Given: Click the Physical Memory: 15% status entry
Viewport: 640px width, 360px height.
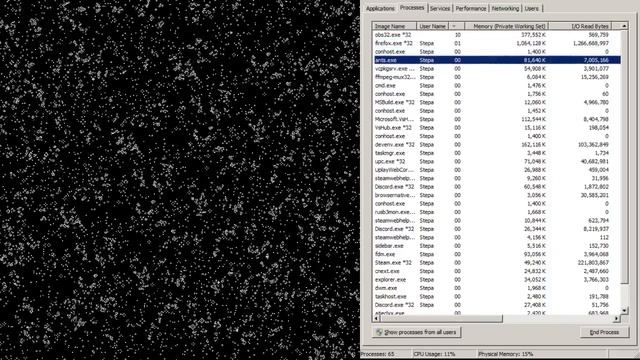Looking at the screenshot, I should pyautogui.click(x=505, y=354).
